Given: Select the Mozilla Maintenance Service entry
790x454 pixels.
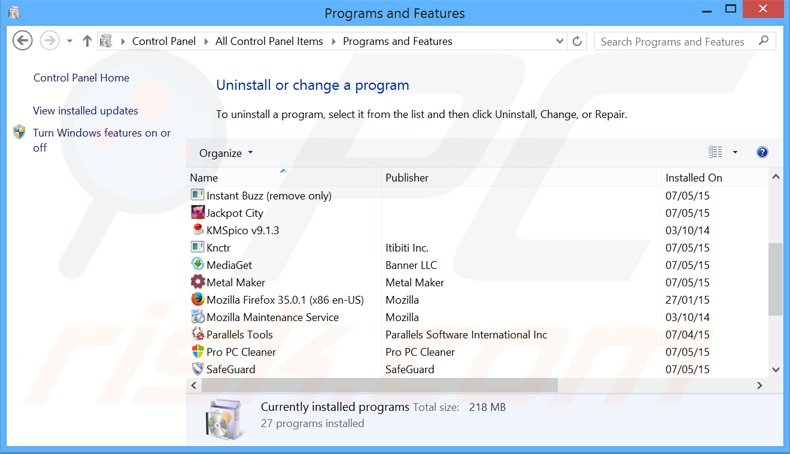Looking at the screenshot, I should tap(272, 317).
